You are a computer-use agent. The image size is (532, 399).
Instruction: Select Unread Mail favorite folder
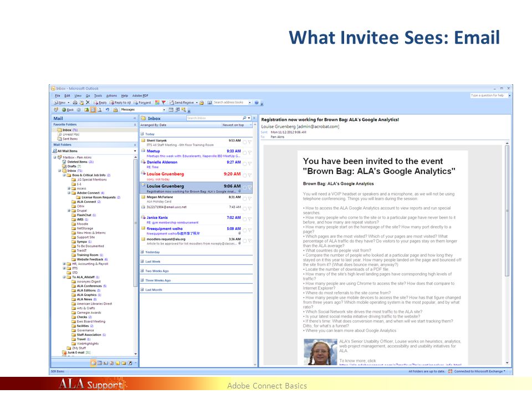69,134
